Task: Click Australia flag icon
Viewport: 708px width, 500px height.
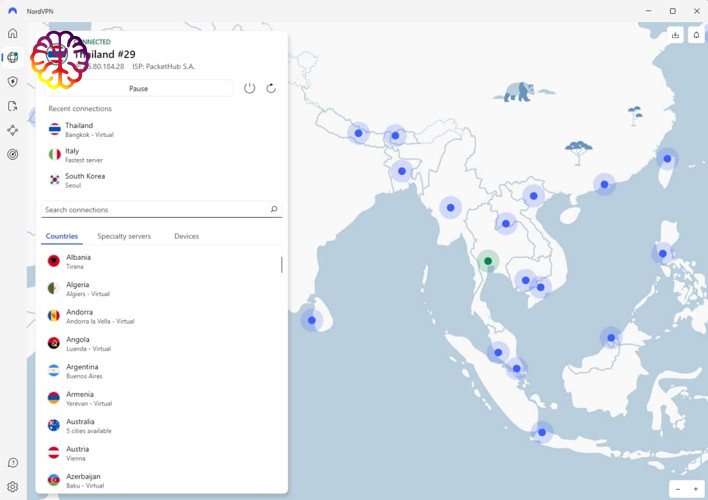Action: pyautogui.click(x=54, y=425)
